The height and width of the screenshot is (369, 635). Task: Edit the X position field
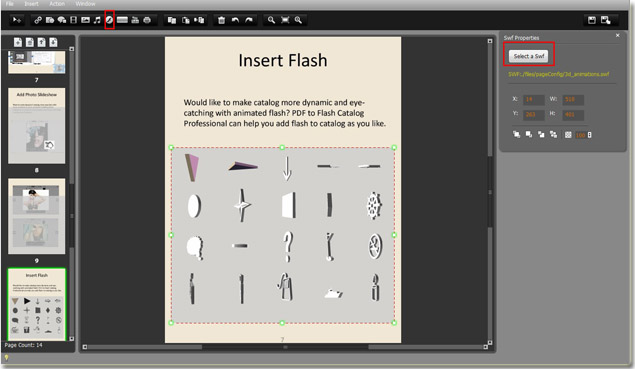point(533,99)
